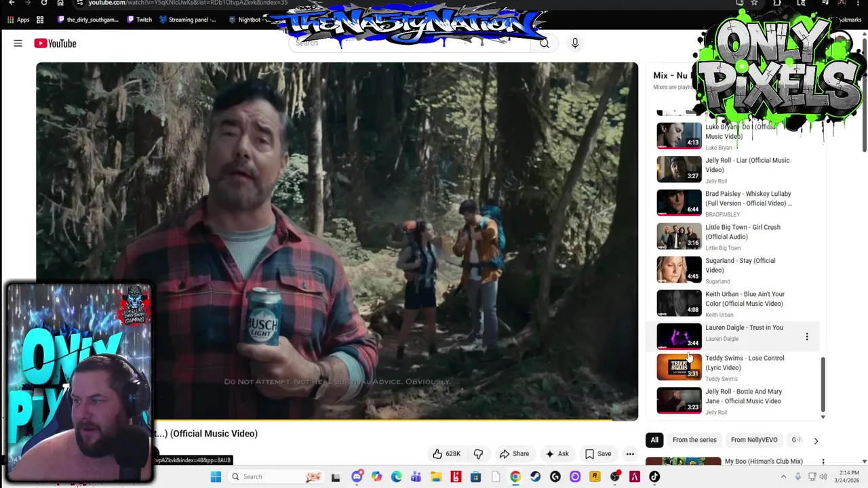Open the browser home page

[x=60, y=3]
